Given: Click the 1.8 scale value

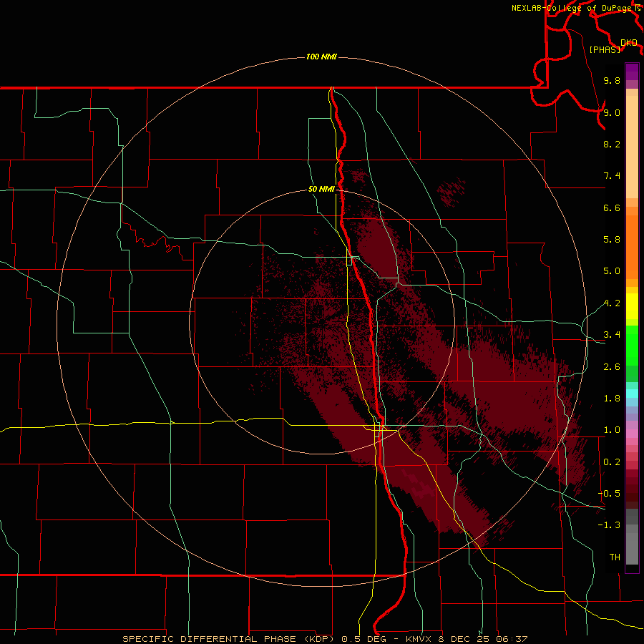Looking at the screenshot, I should point(612,399).
